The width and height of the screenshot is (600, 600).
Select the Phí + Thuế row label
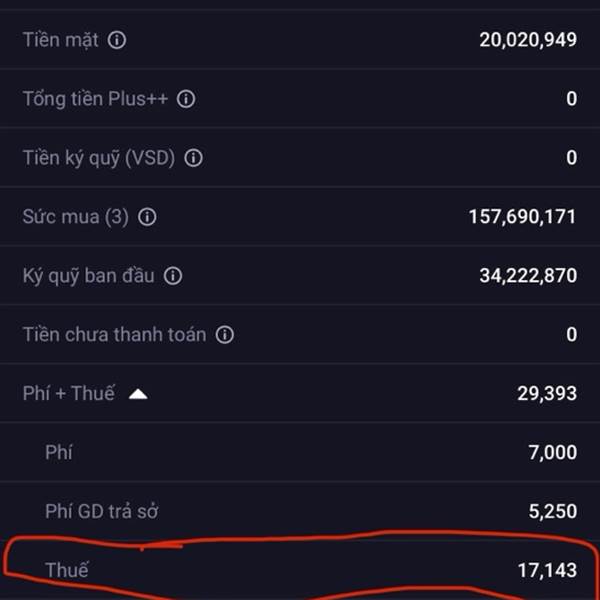[68, 394]
